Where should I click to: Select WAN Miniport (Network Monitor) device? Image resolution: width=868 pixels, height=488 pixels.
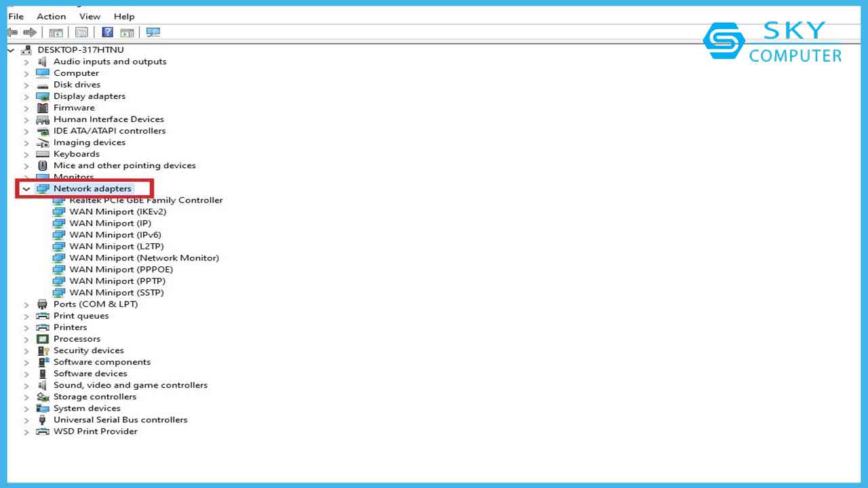click(x=144, y=258)
